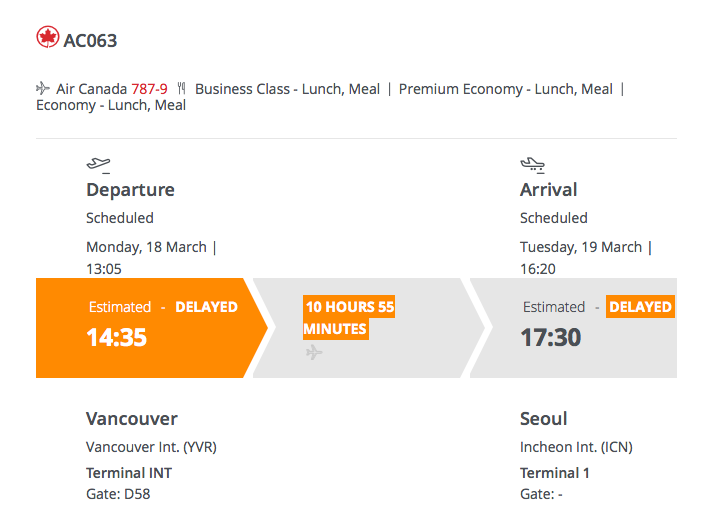Click the small airplane icon beside Air Canada
The height and width of the screenshot is (532, 715).
coord(43,88)
